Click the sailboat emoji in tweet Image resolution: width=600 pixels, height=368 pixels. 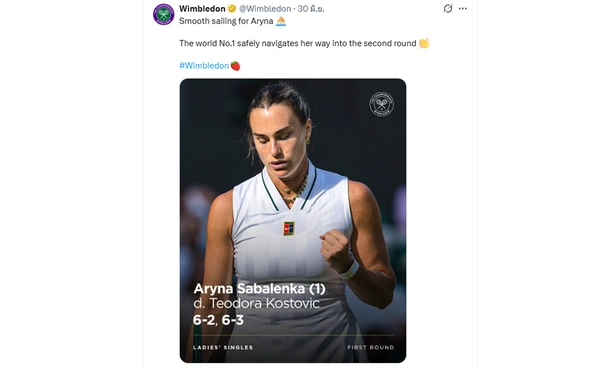point(280,21)
